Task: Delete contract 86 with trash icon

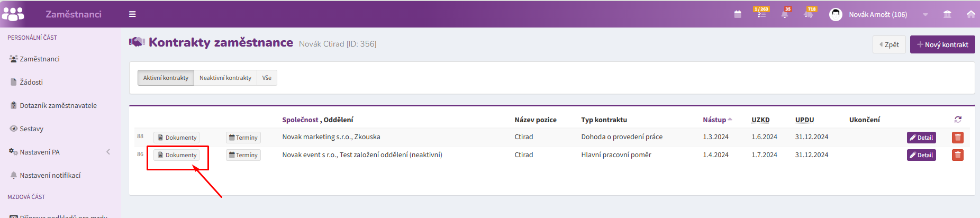Action: pyautogui.click(x=957, y=155)
